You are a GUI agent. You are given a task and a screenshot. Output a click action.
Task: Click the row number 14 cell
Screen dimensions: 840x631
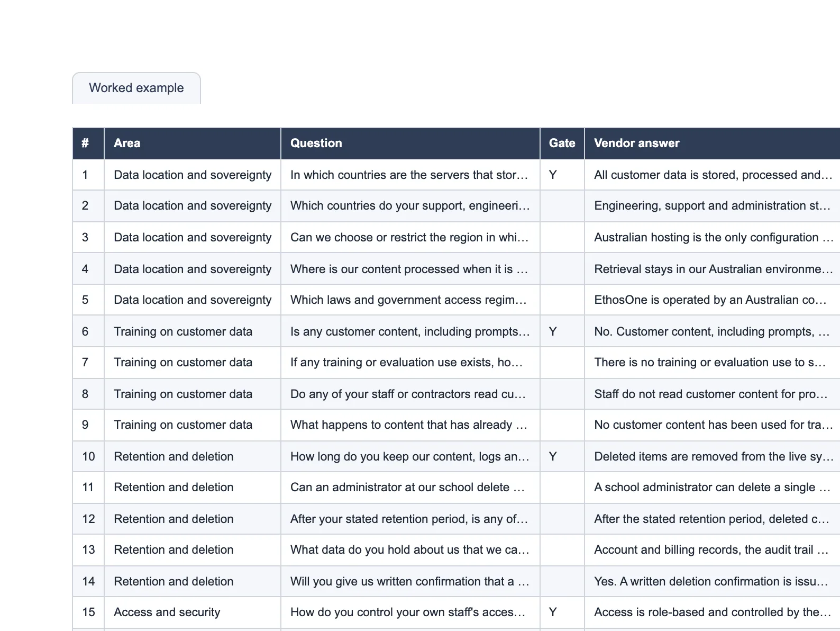(88, 581)
